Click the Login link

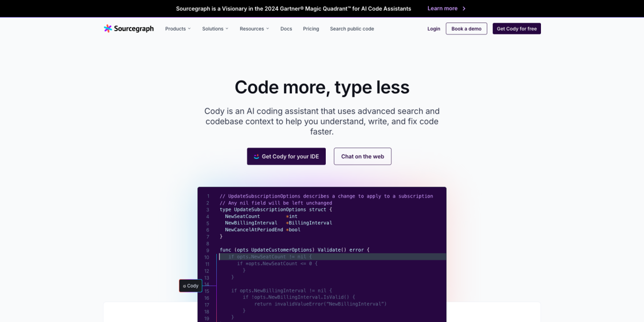(x=434, y=29)
